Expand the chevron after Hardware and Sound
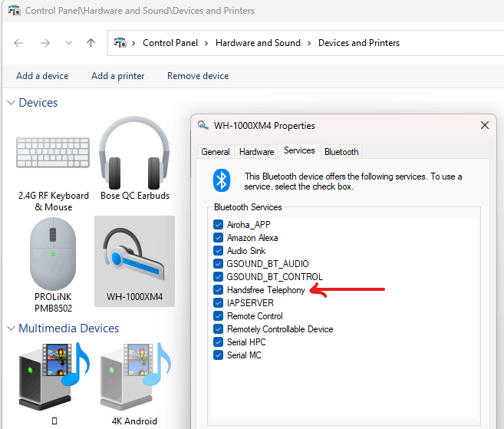The width and height of the screenshot is (504, 429). [x=309, y=43]
